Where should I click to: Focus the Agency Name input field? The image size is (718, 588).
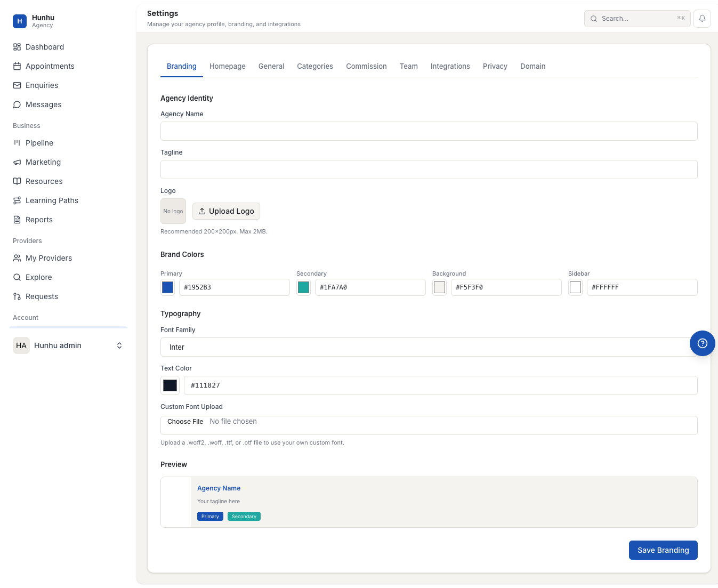(429, 131)
